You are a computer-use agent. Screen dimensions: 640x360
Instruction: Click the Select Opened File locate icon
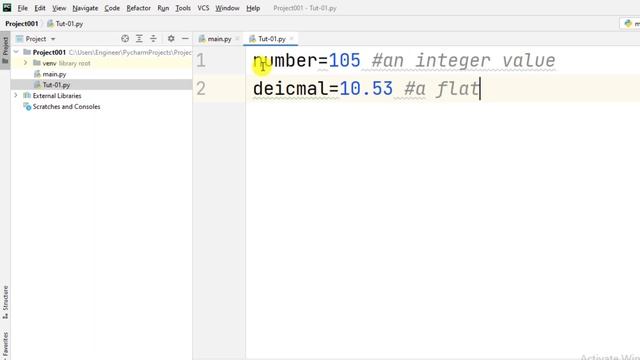[x=125, y=38]
